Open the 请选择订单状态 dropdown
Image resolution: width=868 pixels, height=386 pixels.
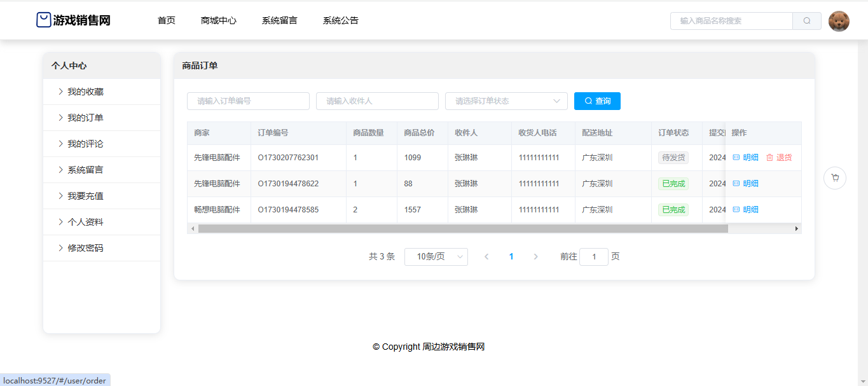tap(506, 101)
